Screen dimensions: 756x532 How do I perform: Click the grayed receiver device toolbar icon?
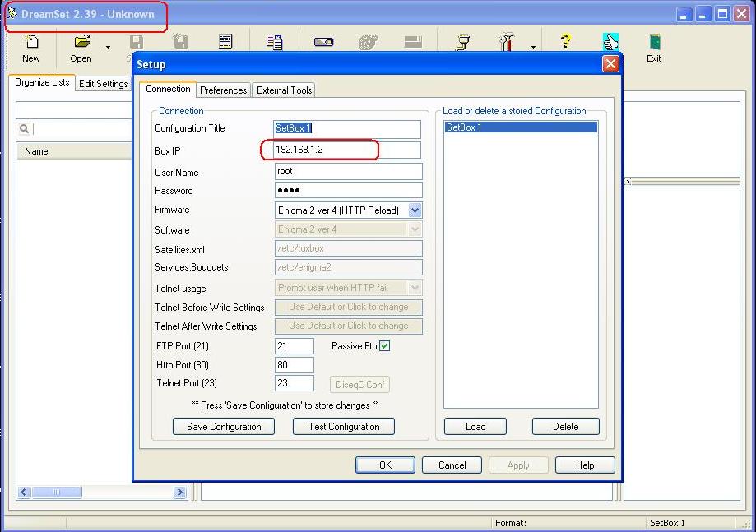413,42
